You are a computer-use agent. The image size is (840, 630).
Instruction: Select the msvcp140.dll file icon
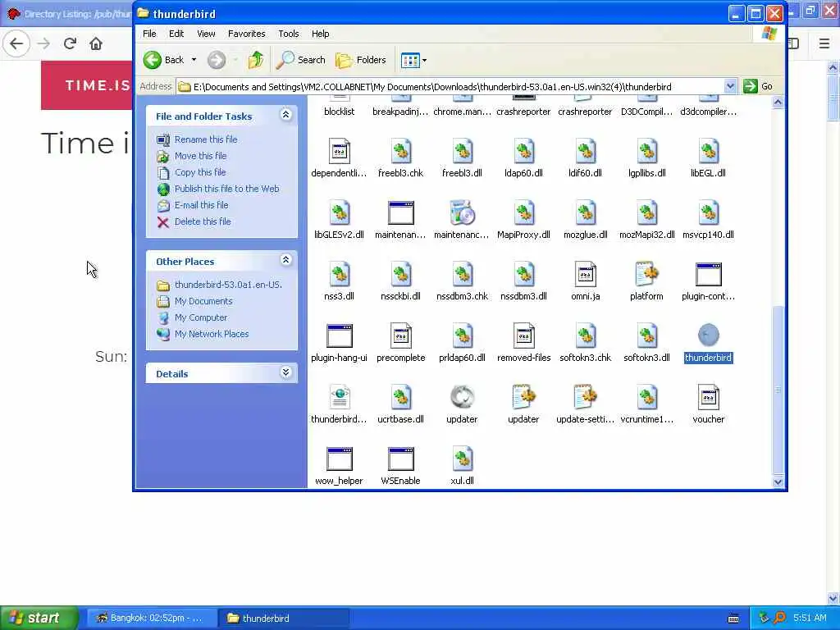coord(708,213)
